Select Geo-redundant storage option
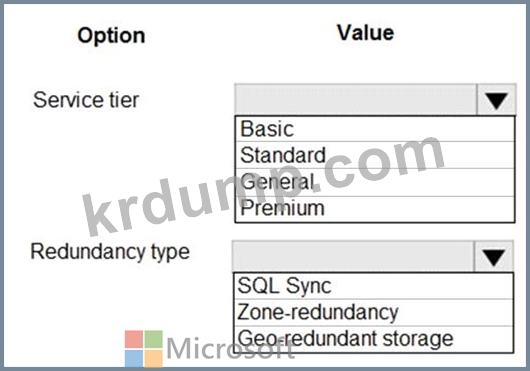 coord(373,339)
